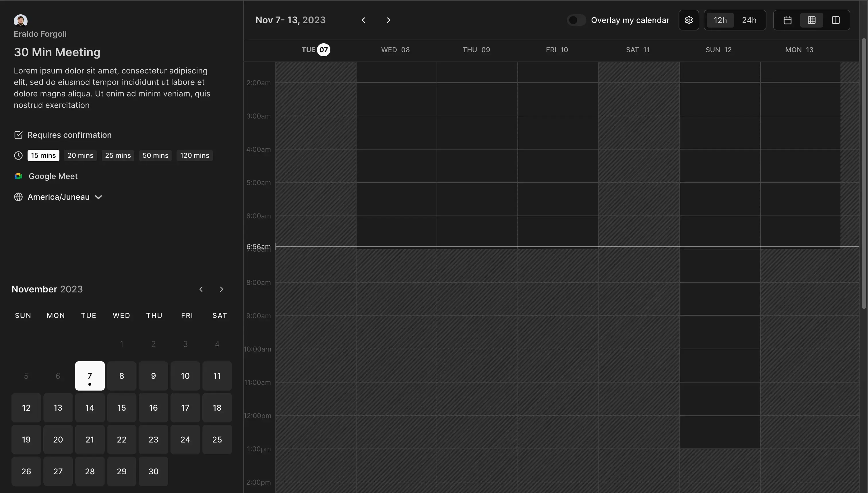Image resolution: width=868 pixels, height=493 pixels.
Task: Switch time format to 12h
Action: 720,20
